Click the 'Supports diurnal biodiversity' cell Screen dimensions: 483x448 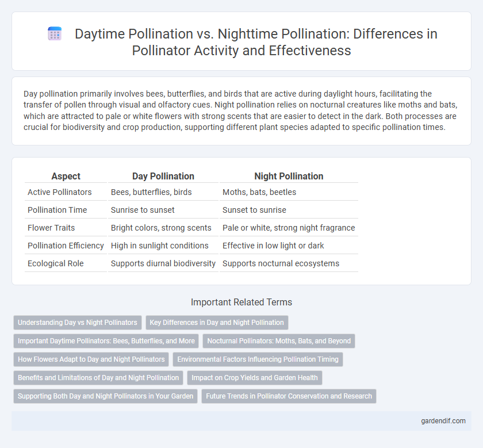coord(163,263)
